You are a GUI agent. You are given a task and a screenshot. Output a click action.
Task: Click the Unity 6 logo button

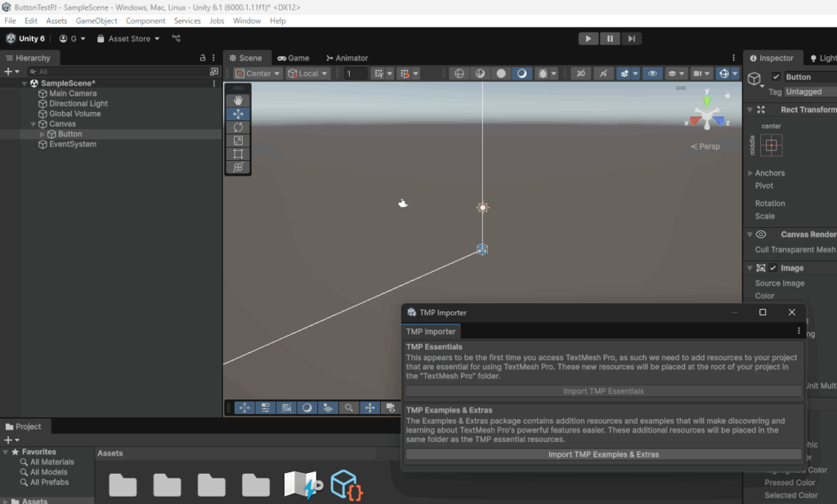coord(25,38)
